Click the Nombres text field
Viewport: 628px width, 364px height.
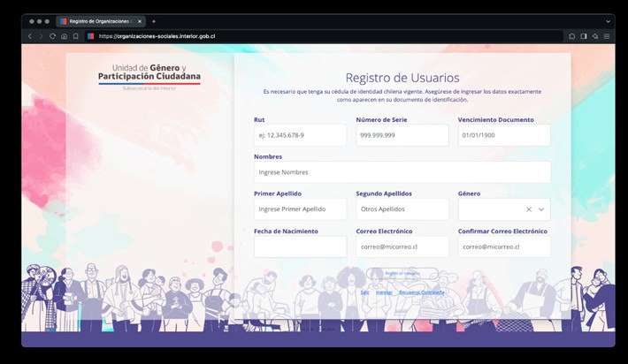(x=402, y=172)
